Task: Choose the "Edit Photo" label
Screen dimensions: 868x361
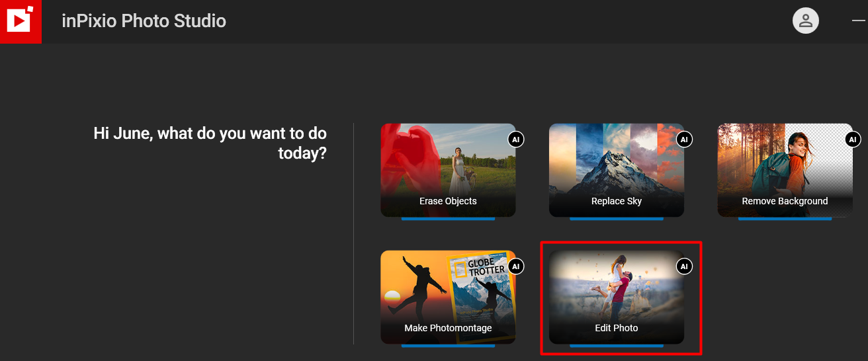Action: pyautogui.click(x=617, y=328)
